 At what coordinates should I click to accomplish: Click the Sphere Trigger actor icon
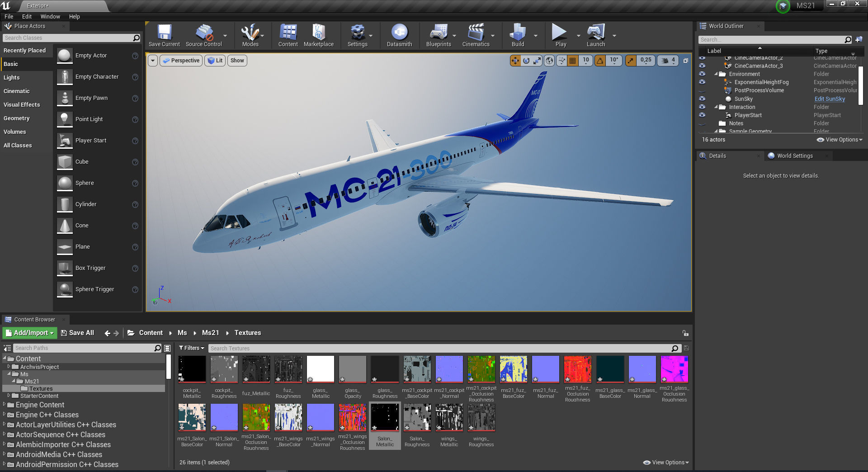[x=65, y=289]
